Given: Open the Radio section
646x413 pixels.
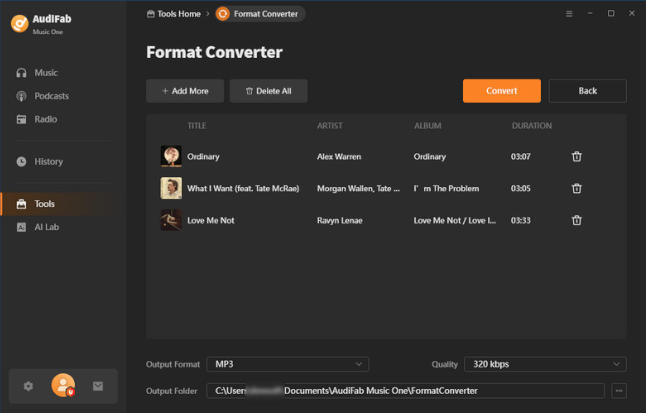Looking at the screenshot, I should click(x=46, y=119).
